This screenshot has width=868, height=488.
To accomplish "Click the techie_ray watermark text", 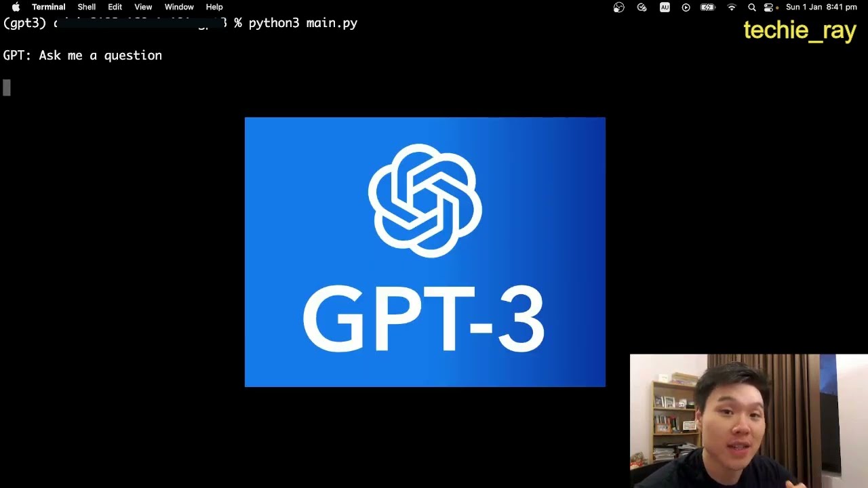I will [x=800, y=31].
